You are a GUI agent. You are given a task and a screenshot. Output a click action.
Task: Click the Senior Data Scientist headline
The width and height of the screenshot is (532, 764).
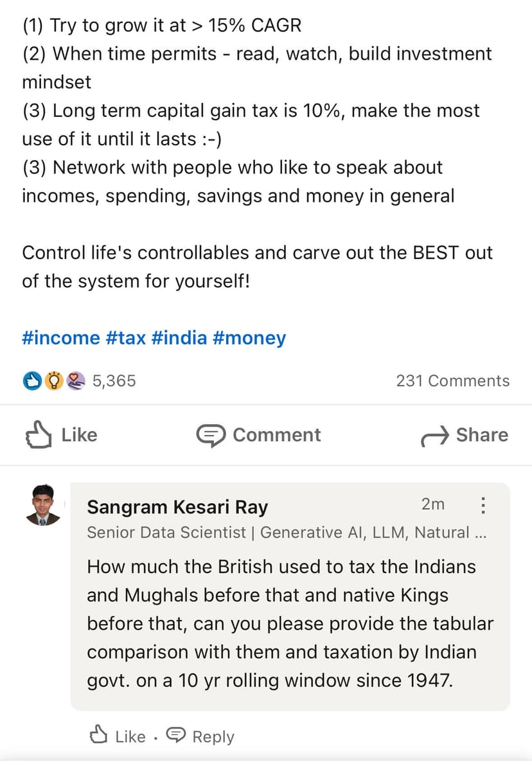286,533
